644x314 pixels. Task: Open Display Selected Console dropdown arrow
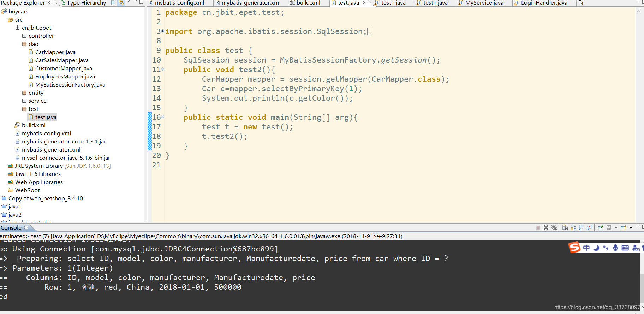click(616, 227)
